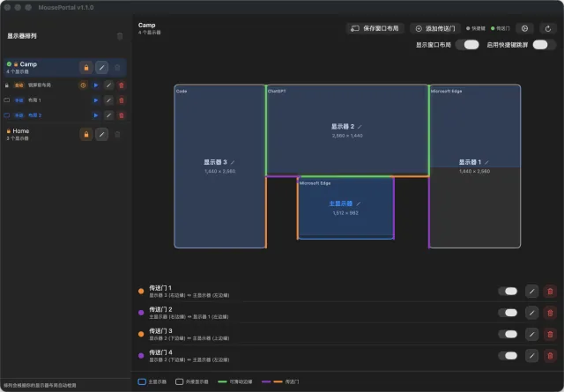
Task: Select the Camp arrangement name
Action: (28, 64)
